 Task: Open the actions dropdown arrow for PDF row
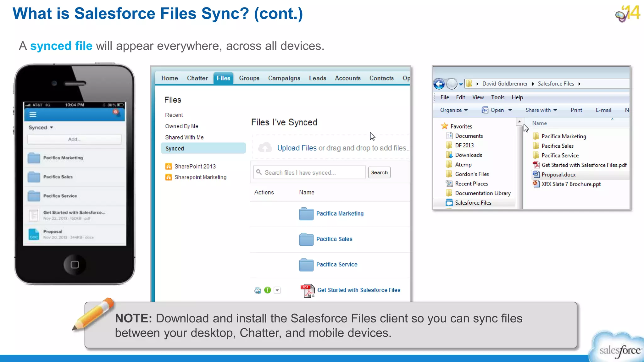click(x=277, y=290)
